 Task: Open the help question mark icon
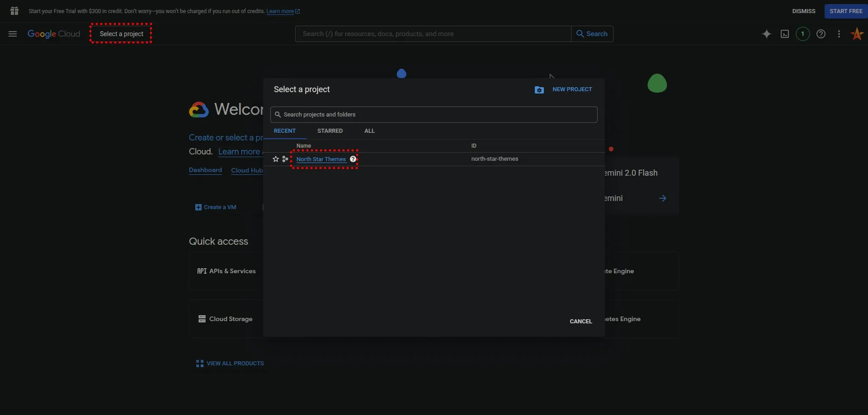[x=821, y=34]
